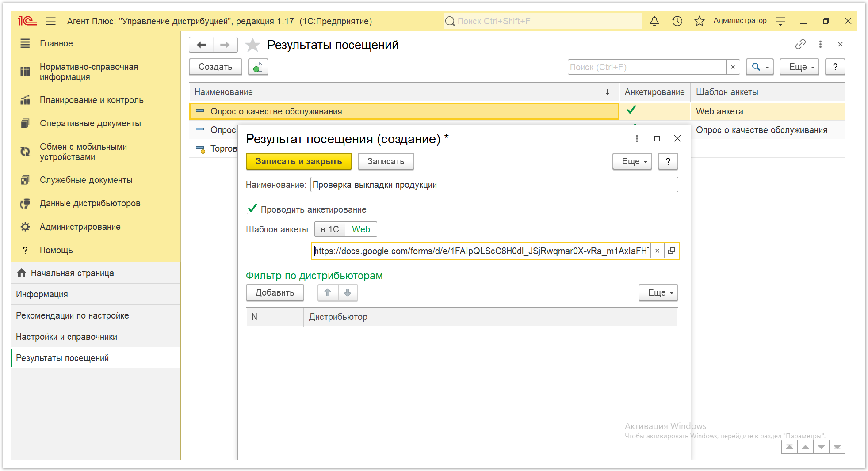Open the URL via open icon
The height and width of the screenshot is (471, 868).
[x=671, y=251]
